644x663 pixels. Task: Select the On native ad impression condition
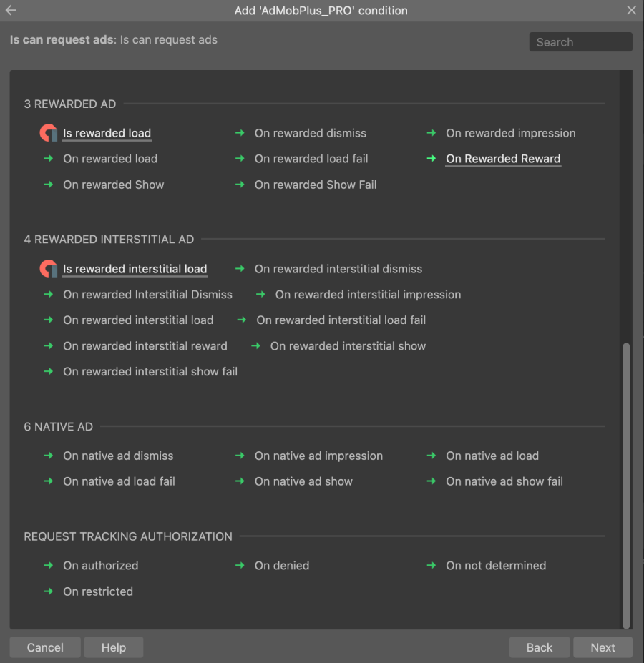click(x=318, y=456)
